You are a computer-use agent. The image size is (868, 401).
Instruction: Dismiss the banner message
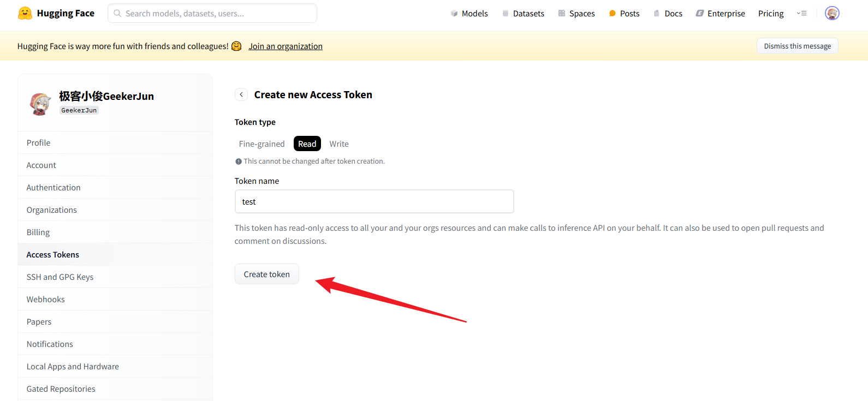[798, 46]
